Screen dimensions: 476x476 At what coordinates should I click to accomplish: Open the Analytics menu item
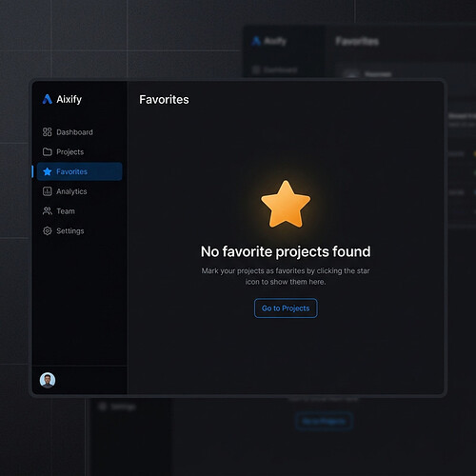click(x=79, y=191)
